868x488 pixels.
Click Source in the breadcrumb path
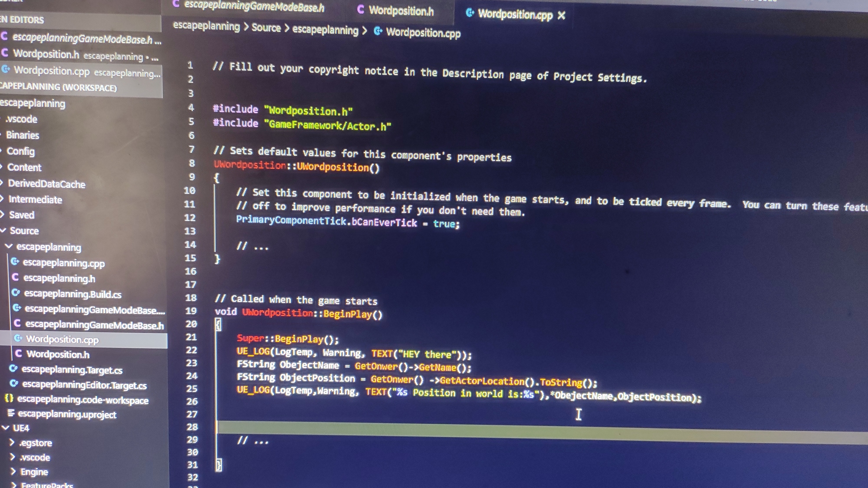click(x=266, y=28)
